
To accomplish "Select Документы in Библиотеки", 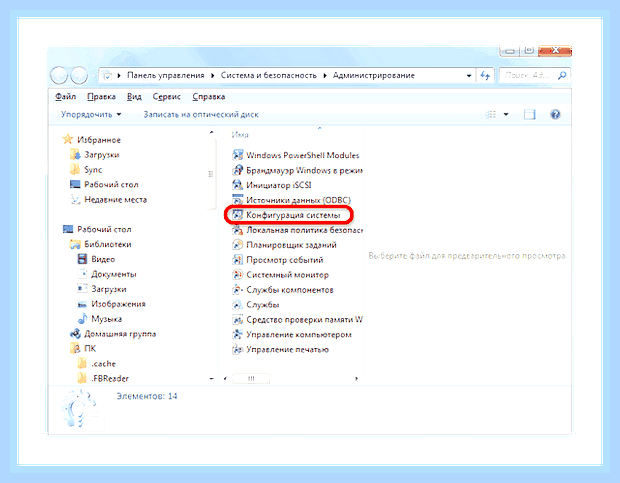I will 114,274.
